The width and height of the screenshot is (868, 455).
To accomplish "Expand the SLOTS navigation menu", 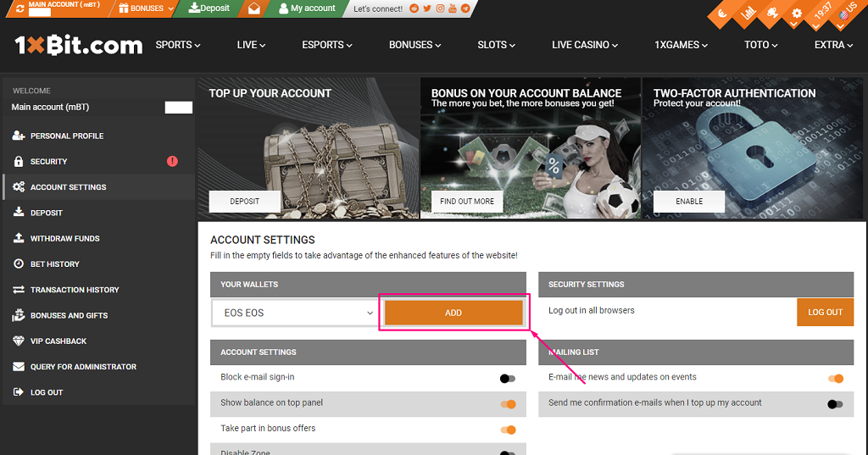I will coord(496,45).
